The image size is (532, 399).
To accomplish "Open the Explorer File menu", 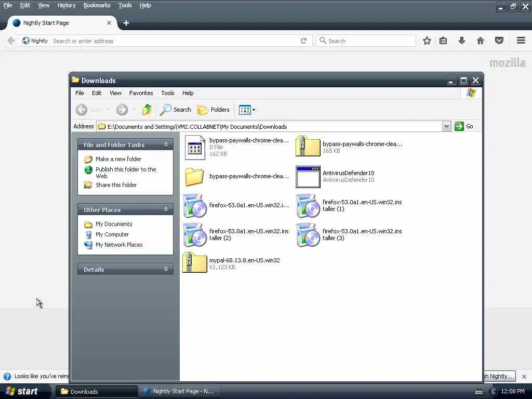I will [x=79, y=93].
